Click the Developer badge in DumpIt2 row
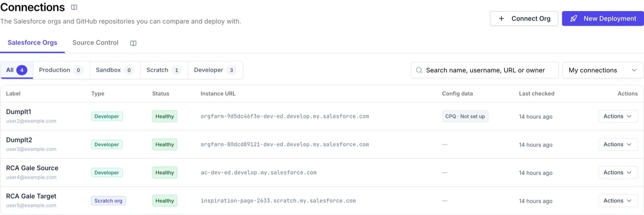 (107, 144)
